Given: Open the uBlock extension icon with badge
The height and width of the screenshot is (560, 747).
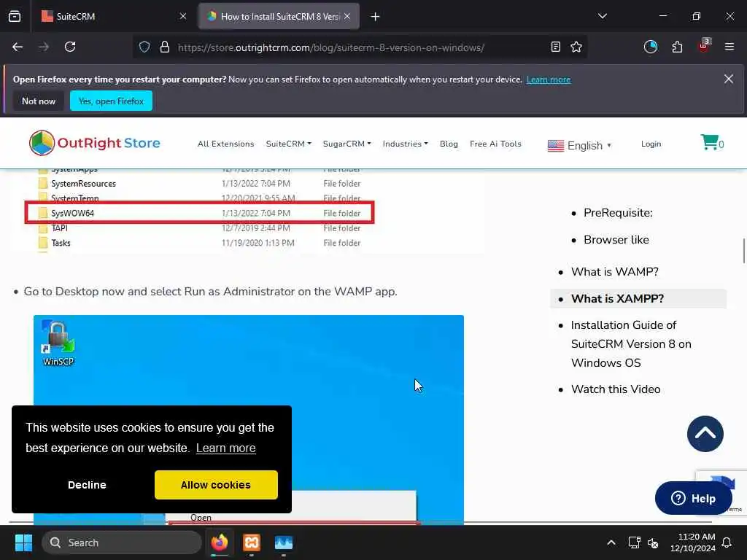Looking at the screenshot, I should tap(704, 46).
